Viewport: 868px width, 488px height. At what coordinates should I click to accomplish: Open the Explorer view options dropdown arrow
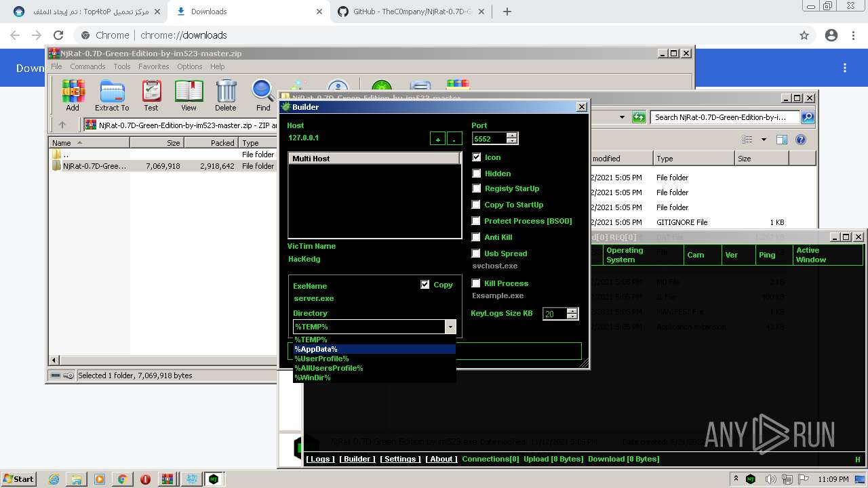[764, 140]
